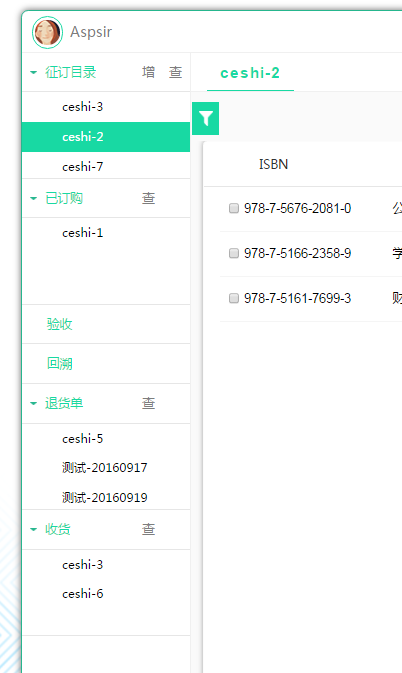
Task: Click the 收货 section title
Action: tap(57, 529)
